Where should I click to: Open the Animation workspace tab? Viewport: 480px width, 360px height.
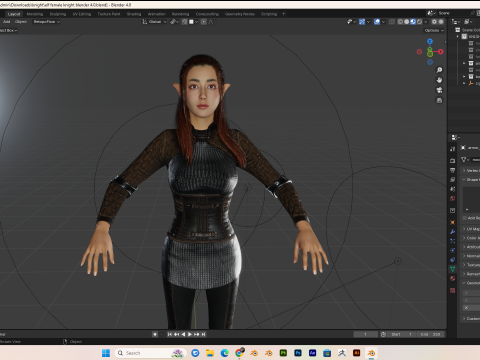(156, 14)
